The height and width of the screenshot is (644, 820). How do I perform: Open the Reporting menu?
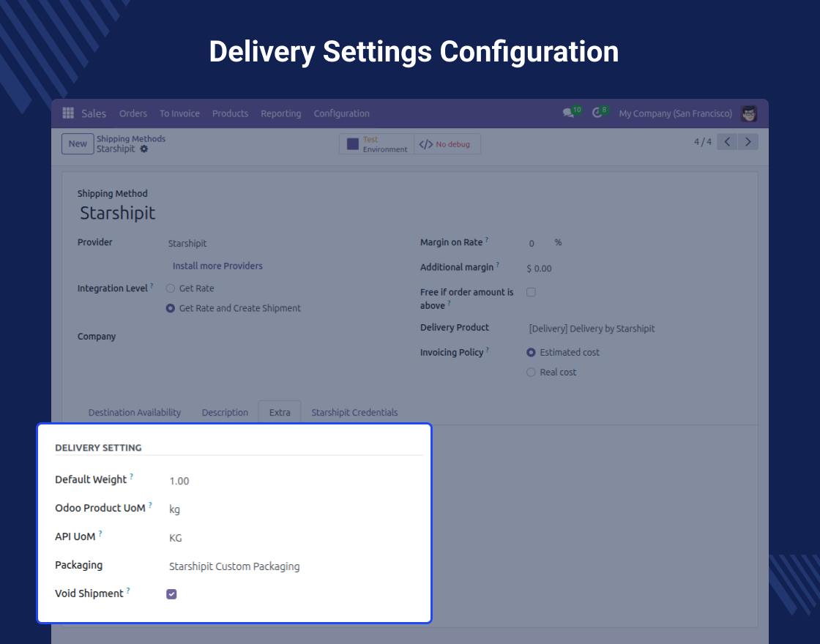281,113
